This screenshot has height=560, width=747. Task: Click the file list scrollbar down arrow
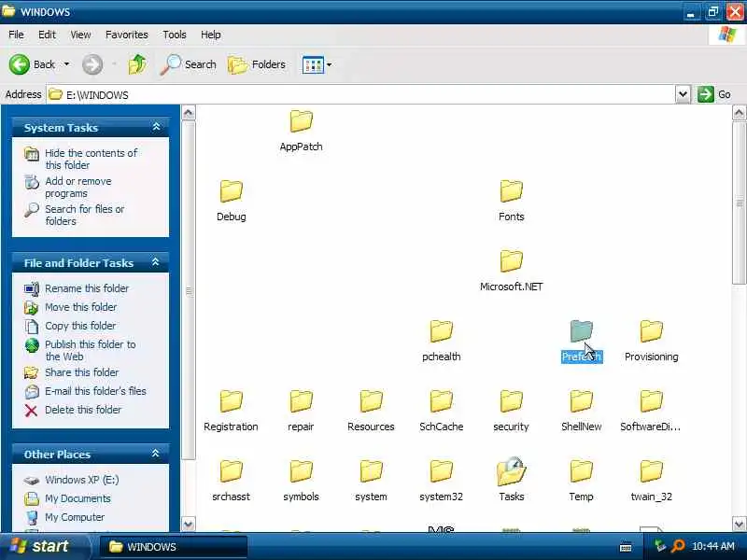pos(739,525)
